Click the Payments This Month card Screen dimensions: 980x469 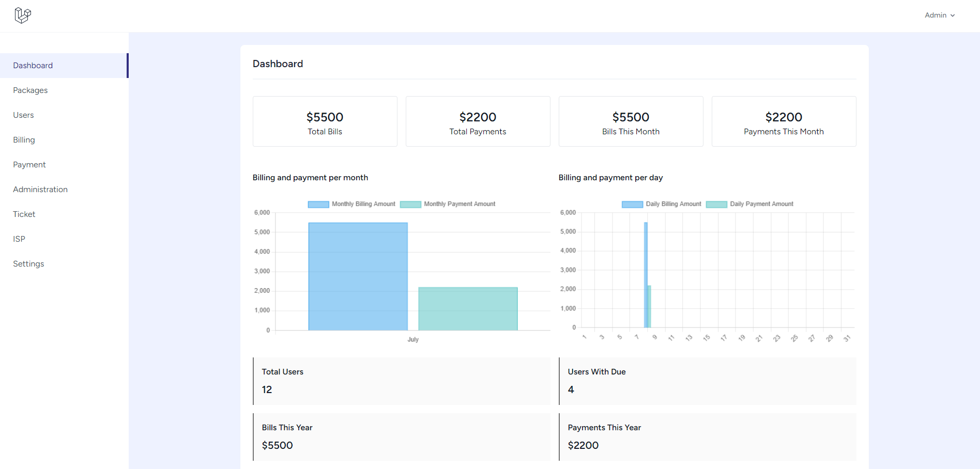tap(784, 121)
